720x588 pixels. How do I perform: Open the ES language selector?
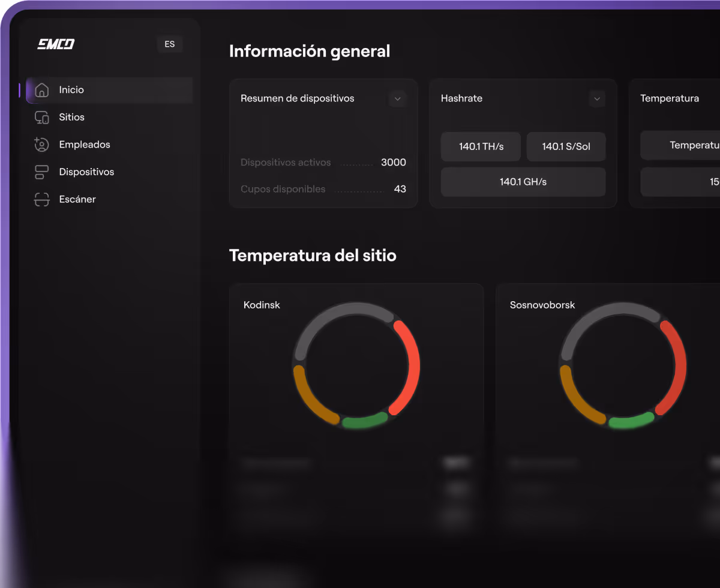pos(170,44)
